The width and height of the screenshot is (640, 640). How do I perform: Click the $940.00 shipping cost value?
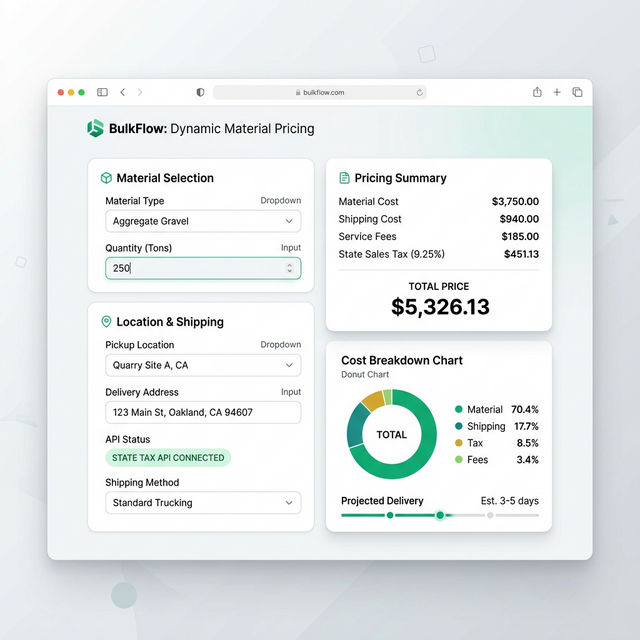[519, 219]
